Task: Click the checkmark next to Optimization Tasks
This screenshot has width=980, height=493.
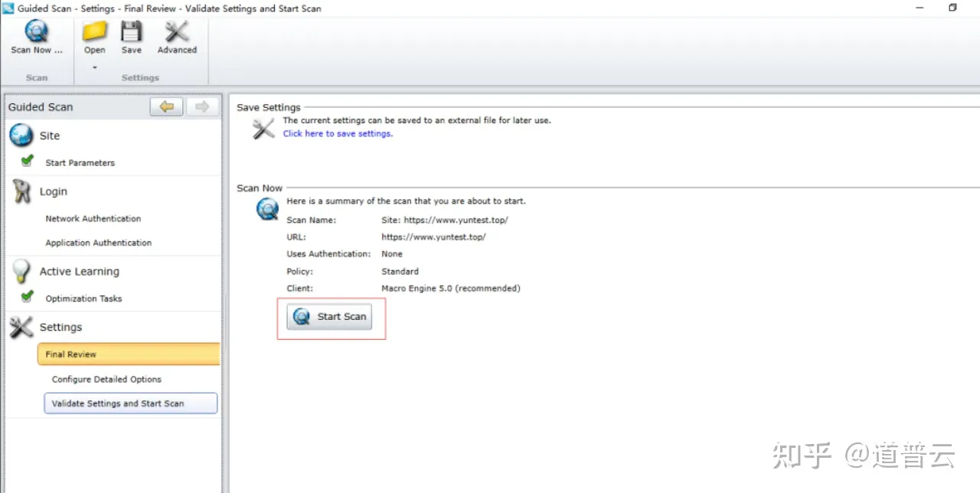Action: (25, 299)
